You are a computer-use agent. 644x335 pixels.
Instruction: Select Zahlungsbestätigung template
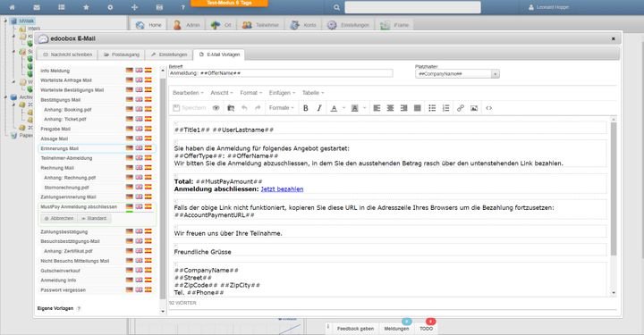point(64,231)
